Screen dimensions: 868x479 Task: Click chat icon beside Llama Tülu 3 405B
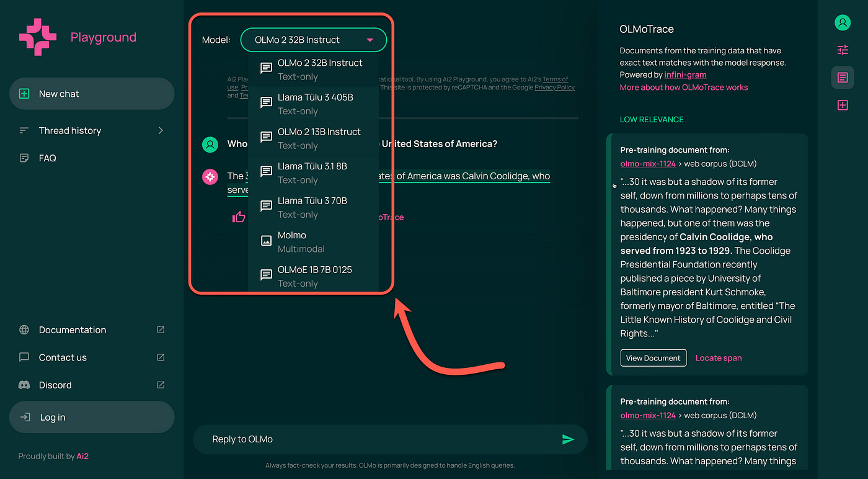(x=266, y=103)
